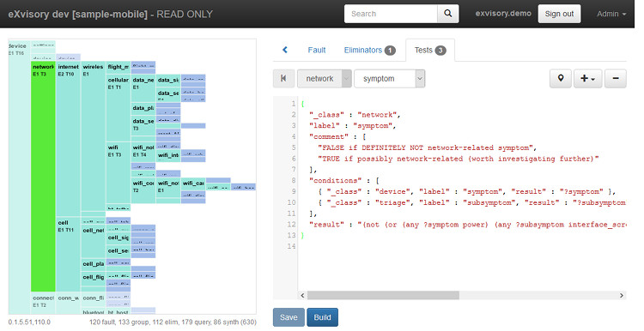Jump to first test with skip-back icon
The image size is (644, 331).
coord(283,78)
